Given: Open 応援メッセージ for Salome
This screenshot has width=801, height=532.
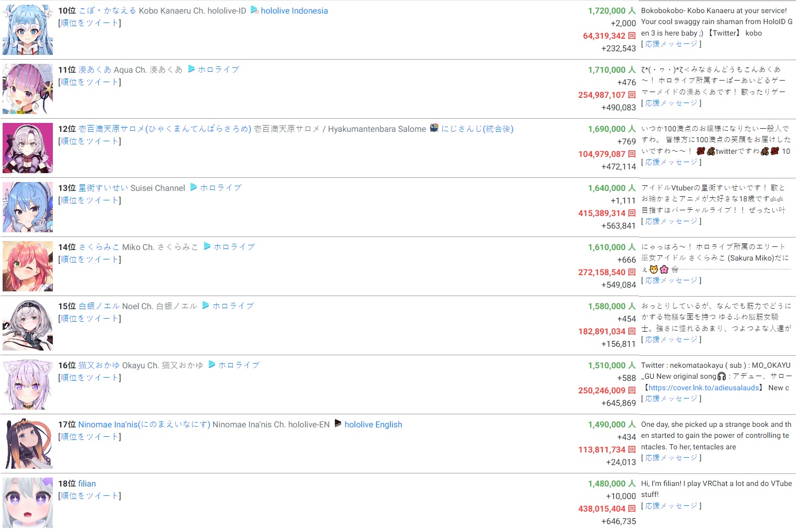Looking at the screenshot, I should (671, 162).
